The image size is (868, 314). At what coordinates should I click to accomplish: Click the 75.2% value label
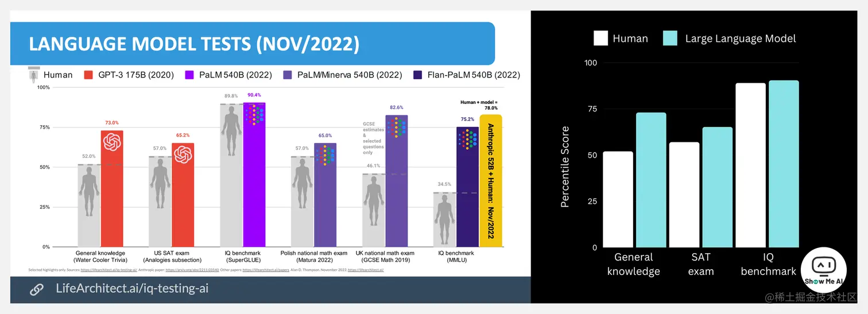click(467, 120)
